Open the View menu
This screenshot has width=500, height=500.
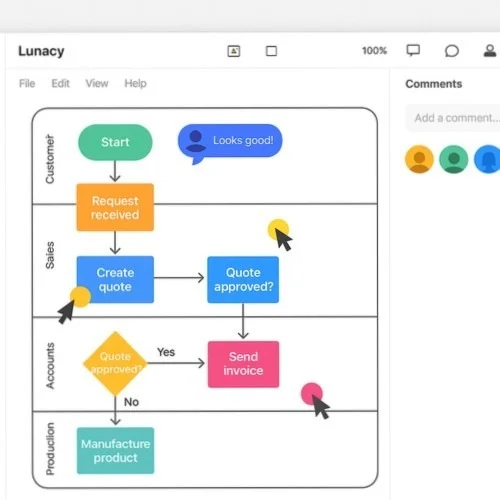(x=97, y=83)
